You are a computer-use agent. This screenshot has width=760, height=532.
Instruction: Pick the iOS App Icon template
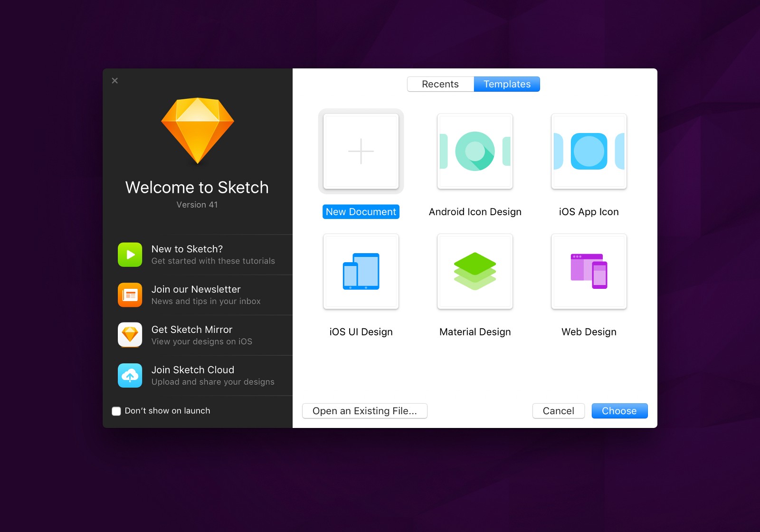click(589, 152)
